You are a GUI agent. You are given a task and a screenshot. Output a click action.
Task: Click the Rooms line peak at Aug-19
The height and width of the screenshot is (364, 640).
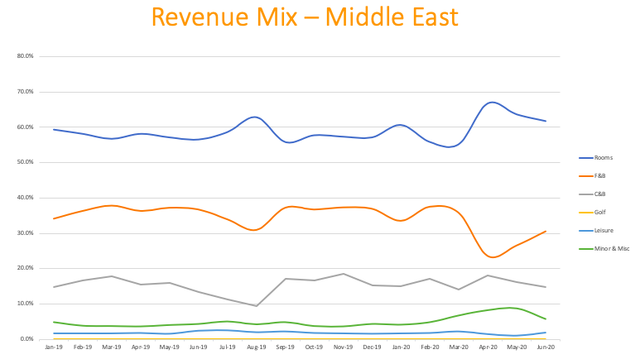(x=255, y=117)
